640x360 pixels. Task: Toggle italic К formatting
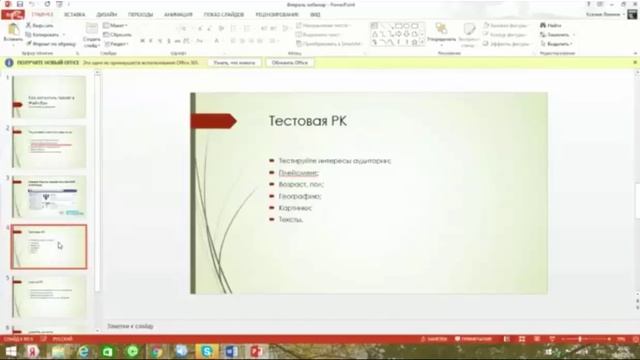pyautogui.click(x=151, y=41)
